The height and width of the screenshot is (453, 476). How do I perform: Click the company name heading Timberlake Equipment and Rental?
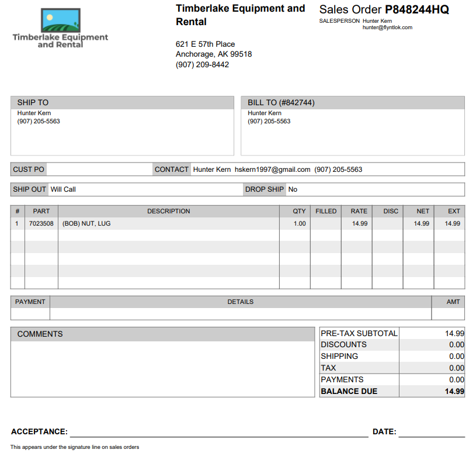[x=241, y=15]
